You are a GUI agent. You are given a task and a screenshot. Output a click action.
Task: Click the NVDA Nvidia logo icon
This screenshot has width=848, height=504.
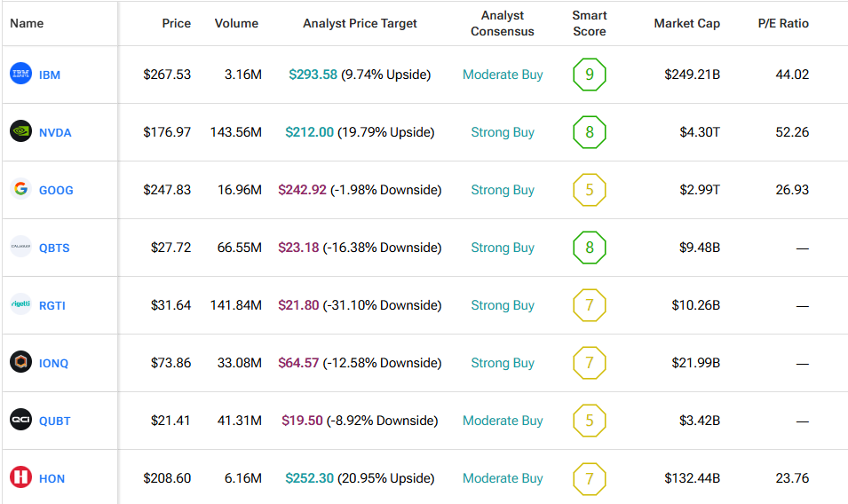point(20,131)
